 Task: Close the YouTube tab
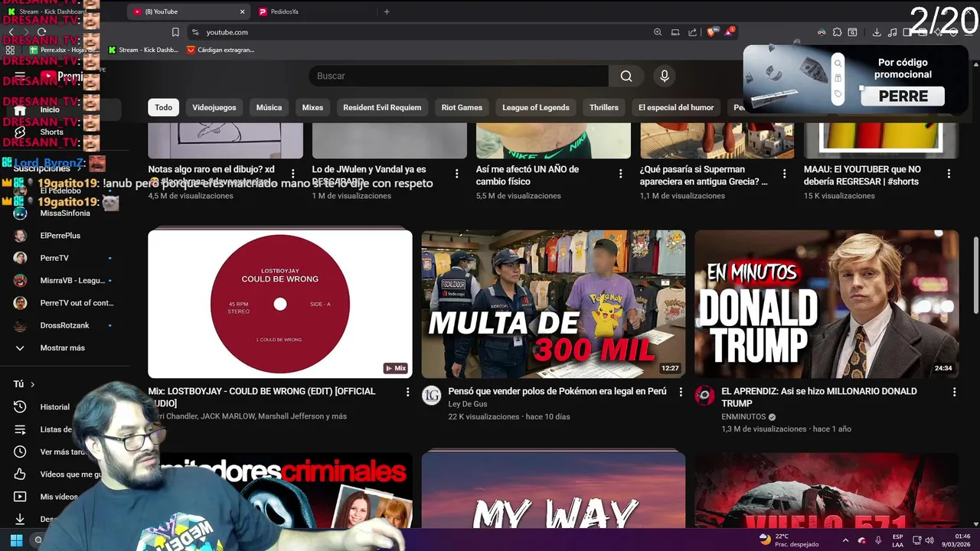tap(243, 11)
